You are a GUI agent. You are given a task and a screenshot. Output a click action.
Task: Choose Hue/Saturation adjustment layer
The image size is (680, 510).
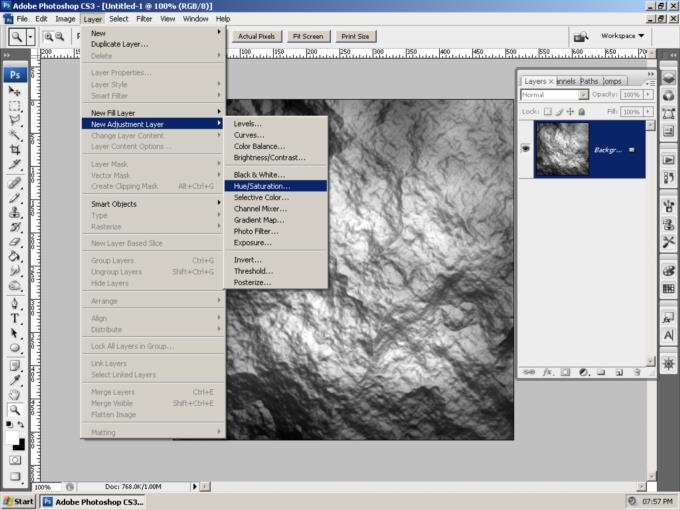tap(275, 186)
